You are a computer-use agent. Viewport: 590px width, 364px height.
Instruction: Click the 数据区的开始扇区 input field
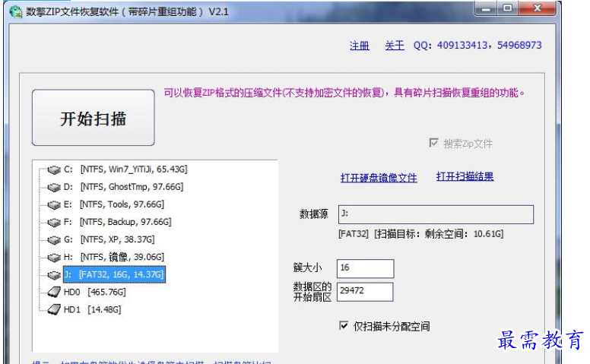(x=365, y=292)
